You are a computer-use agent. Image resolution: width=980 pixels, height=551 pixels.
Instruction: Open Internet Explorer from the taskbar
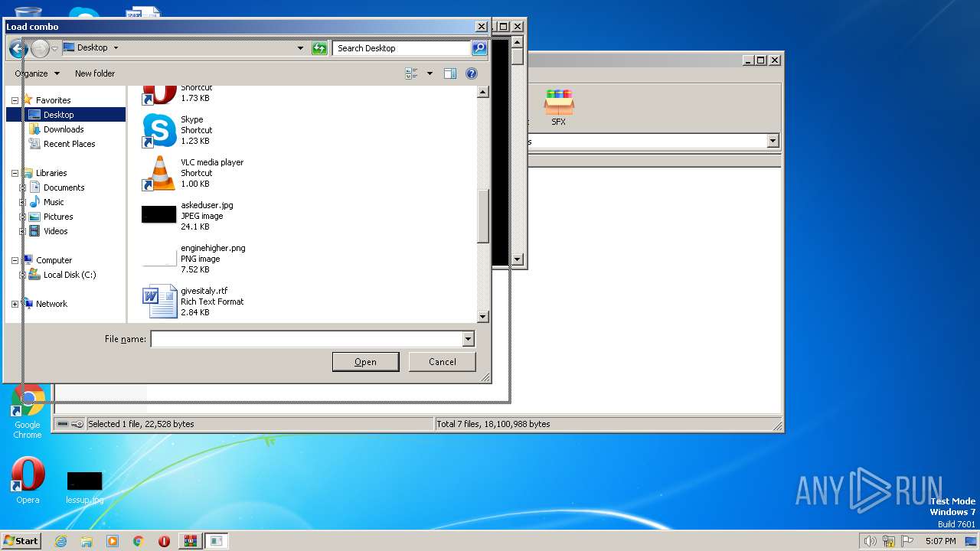(61, 541)
